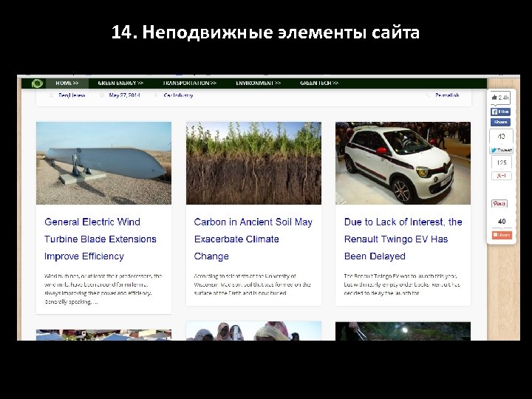Click the green site logo icon
532x399 pixels.
tap(37, 83)
